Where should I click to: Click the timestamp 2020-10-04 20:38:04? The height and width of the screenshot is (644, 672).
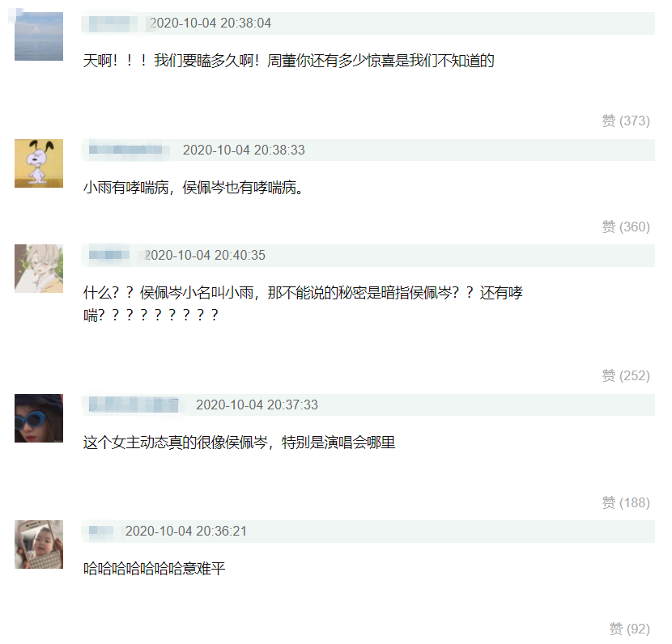[210, 23]
